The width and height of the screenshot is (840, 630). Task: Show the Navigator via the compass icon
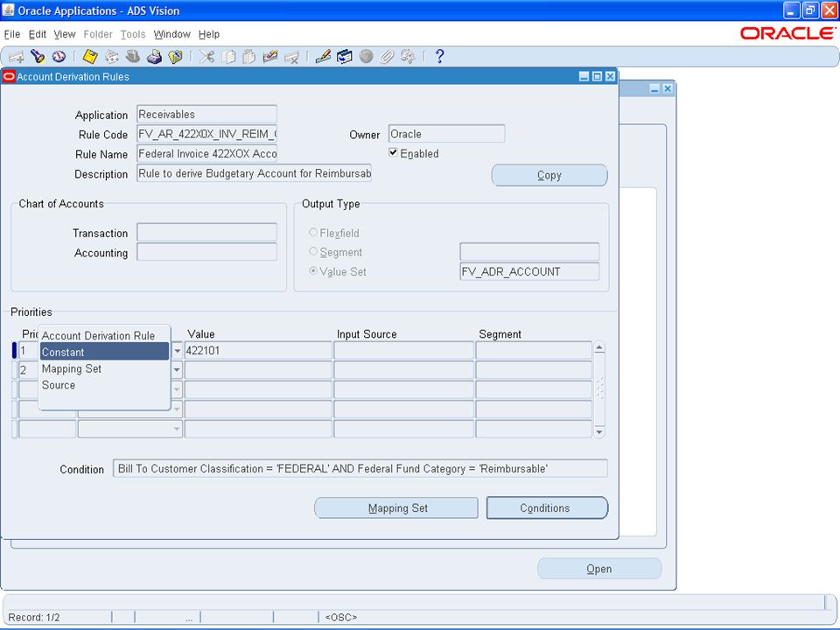[59, 56]
